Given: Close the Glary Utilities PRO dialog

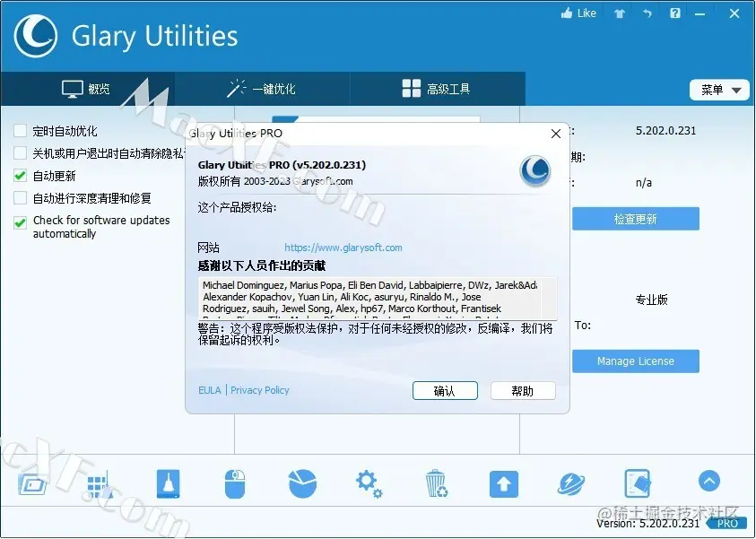Looking at the screenshot, I should [x=556, y=134].
